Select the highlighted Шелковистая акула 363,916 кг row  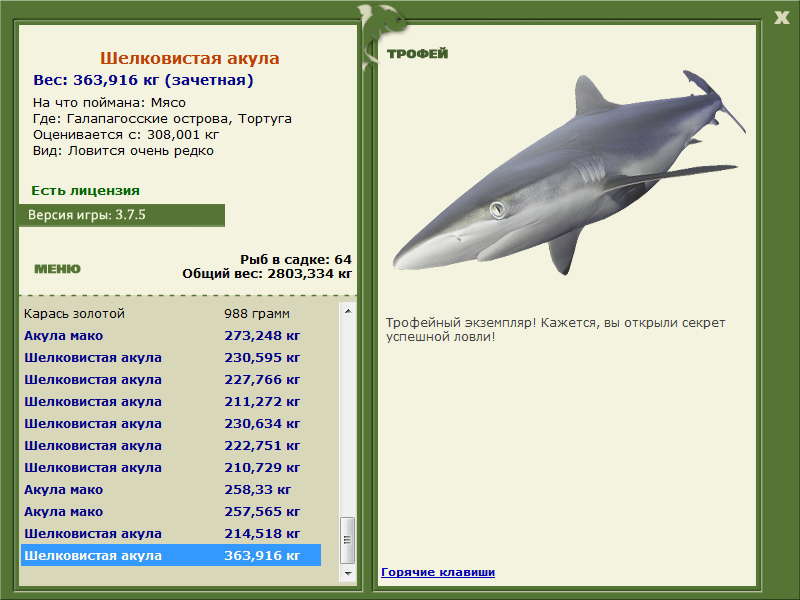(x=171, y=555)
